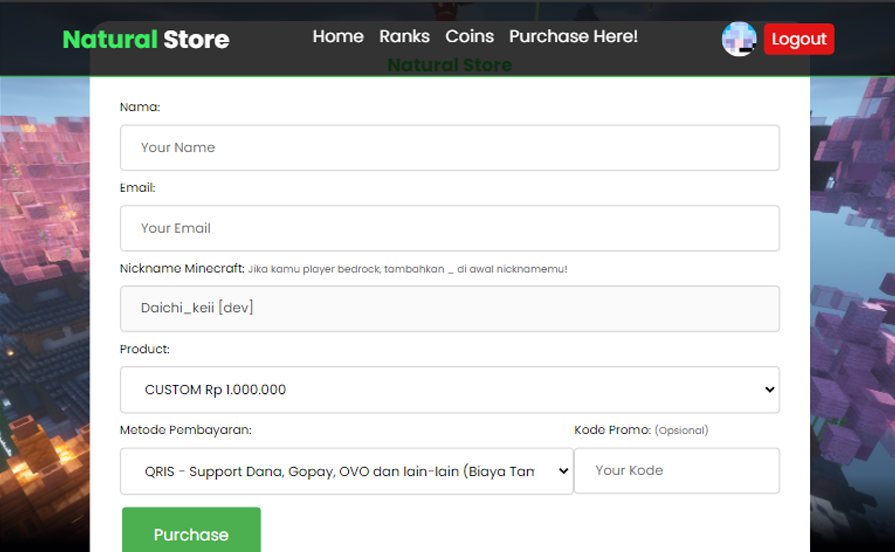895x552 pixels.
Task: Click the Nickname Minecraft field
Action: (x=450, y=308)
